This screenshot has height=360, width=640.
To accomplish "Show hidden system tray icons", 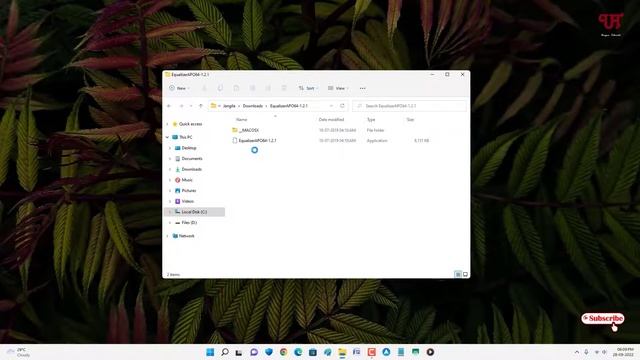I will pyautogui.click(x=577, y=352).
